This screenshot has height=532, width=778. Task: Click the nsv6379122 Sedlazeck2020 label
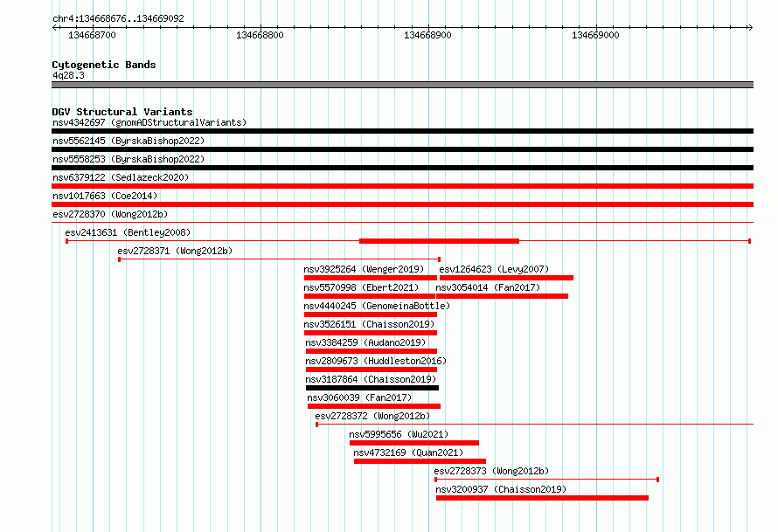(x=121, y=177)
